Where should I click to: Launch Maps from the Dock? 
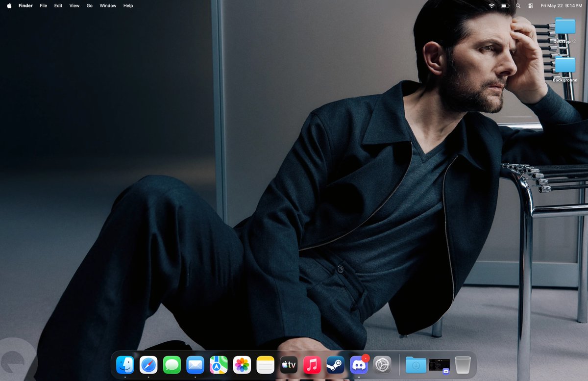pos(219,365)
